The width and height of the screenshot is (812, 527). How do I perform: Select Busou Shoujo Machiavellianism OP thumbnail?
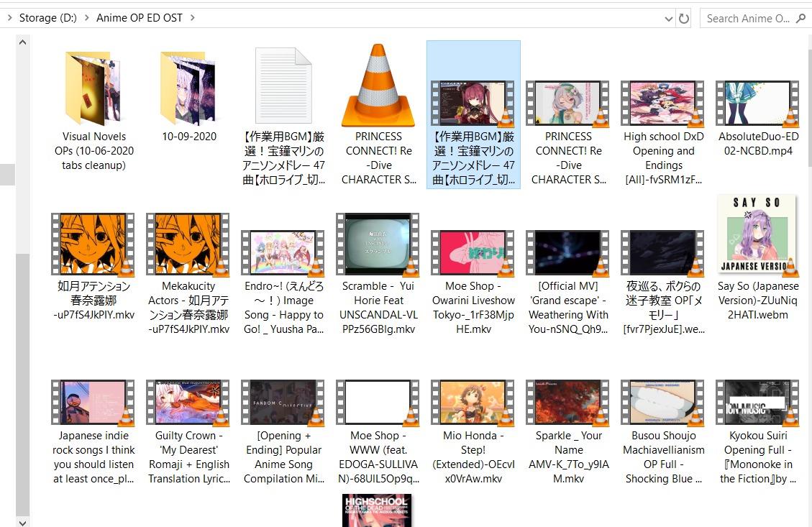click(x=663, y=403)
